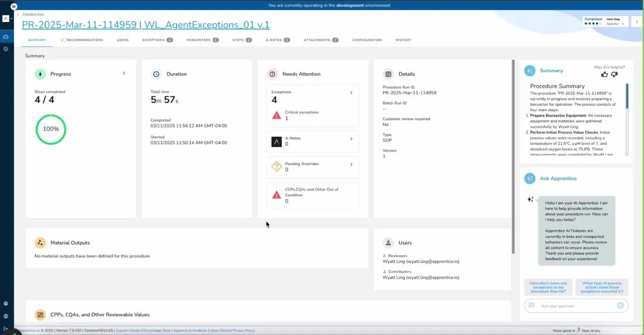
Task: Click the CPPs, CQAs Reviewable Values icon
Action: coord(40,315)
